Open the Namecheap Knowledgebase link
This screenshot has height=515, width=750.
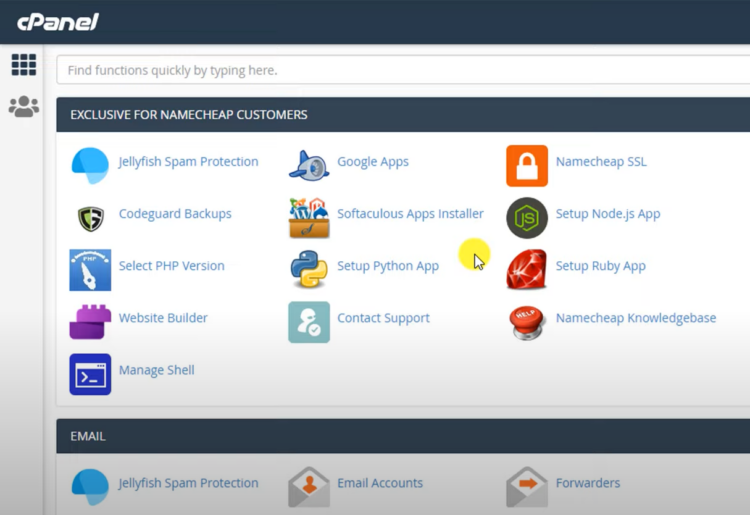pyautogui.click(x=636, y=318)
